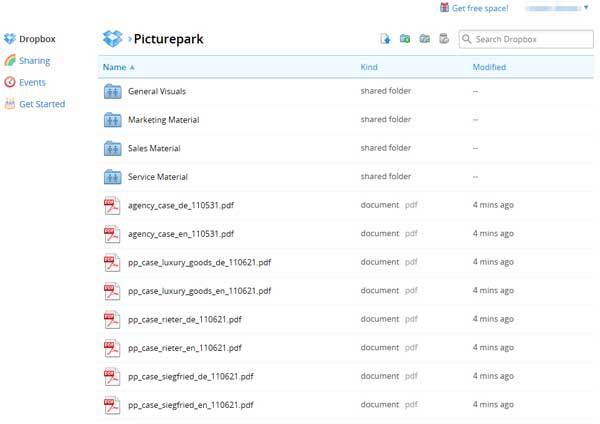Click the upload file toolbar icon
The height and width of the screenshot is (424, 600).
[385, 39]
